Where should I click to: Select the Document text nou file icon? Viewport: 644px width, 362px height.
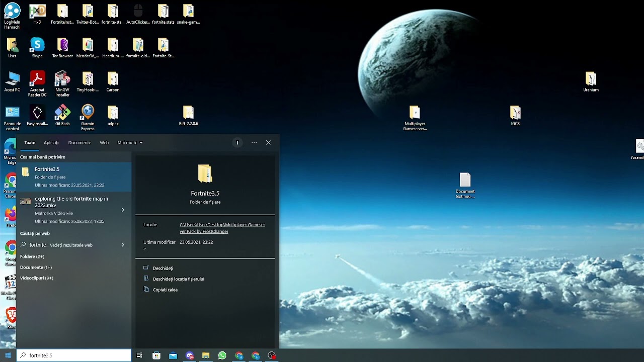click(465, 185)
